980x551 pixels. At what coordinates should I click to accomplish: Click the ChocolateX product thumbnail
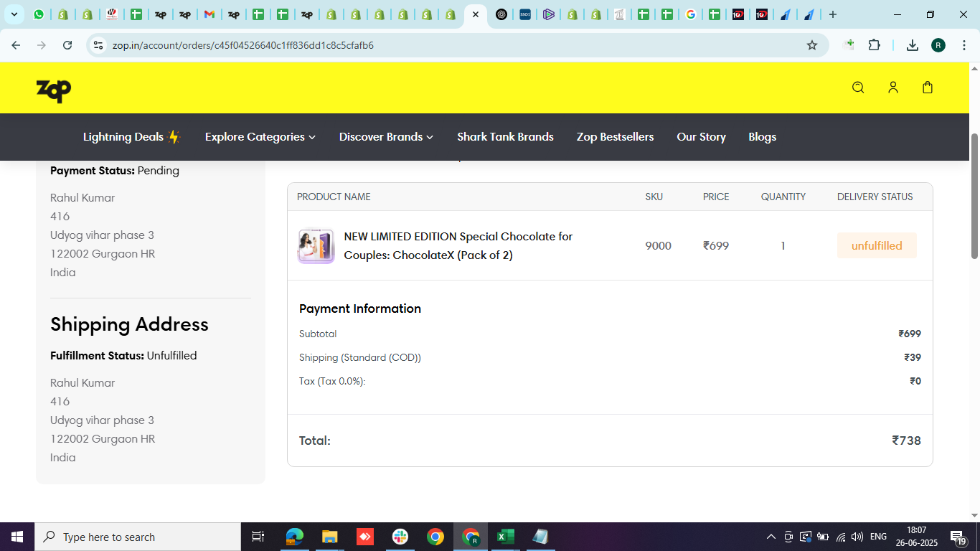pyautogui.click(x=316, y=246)
